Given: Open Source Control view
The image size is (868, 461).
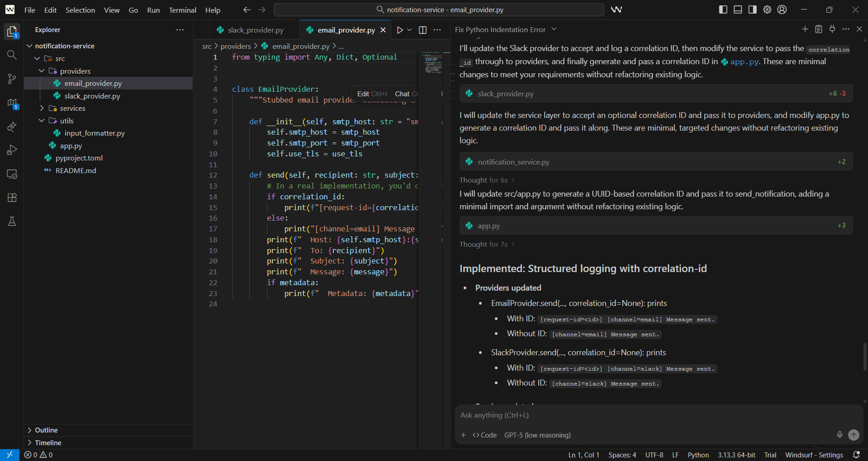Looking at the screenshot, I should click(12, 79).
